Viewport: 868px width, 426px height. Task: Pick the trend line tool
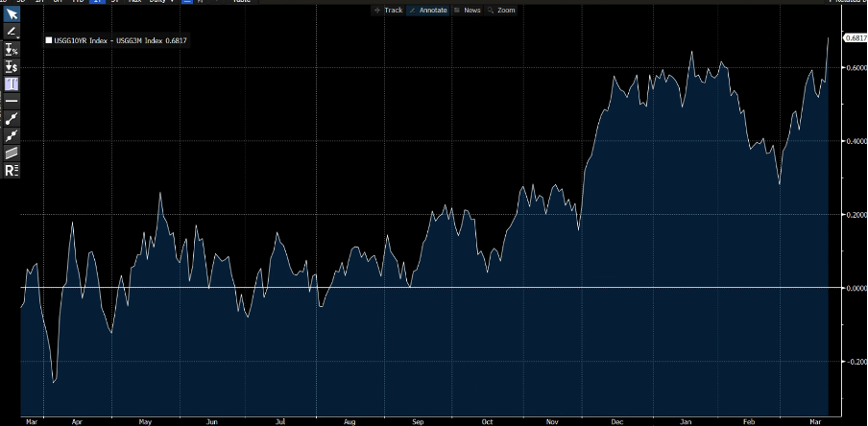pos(12,118)
